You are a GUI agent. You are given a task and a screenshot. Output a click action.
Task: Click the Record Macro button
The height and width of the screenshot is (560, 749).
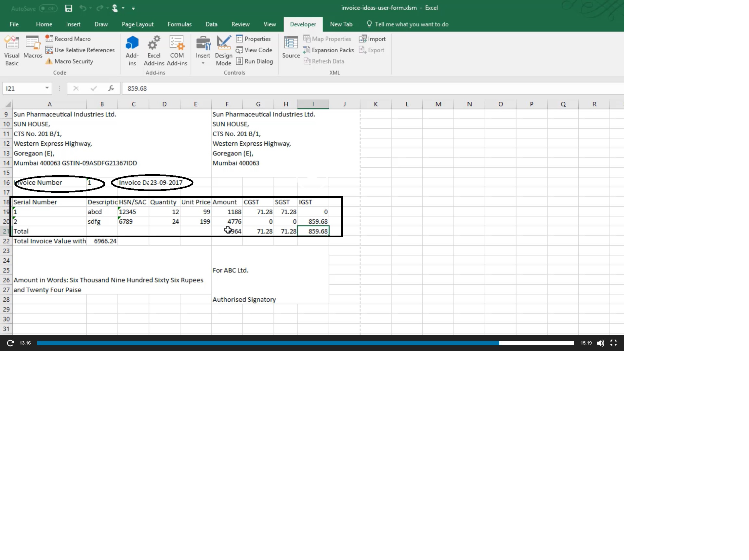point(68,39)
